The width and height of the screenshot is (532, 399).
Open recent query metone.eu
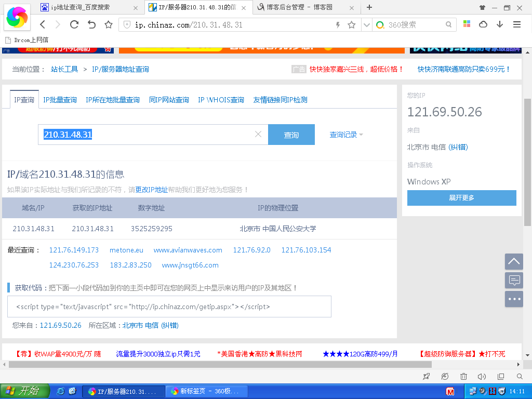click(126, 250)
